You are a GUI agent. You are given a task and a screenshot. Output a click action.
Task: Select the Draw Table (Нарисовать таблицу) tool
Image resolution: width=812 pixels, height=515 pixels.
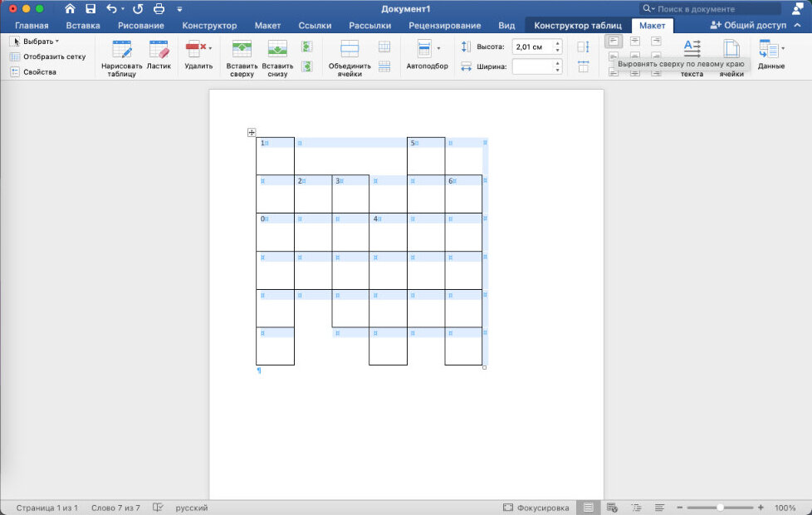pos(122,58)
